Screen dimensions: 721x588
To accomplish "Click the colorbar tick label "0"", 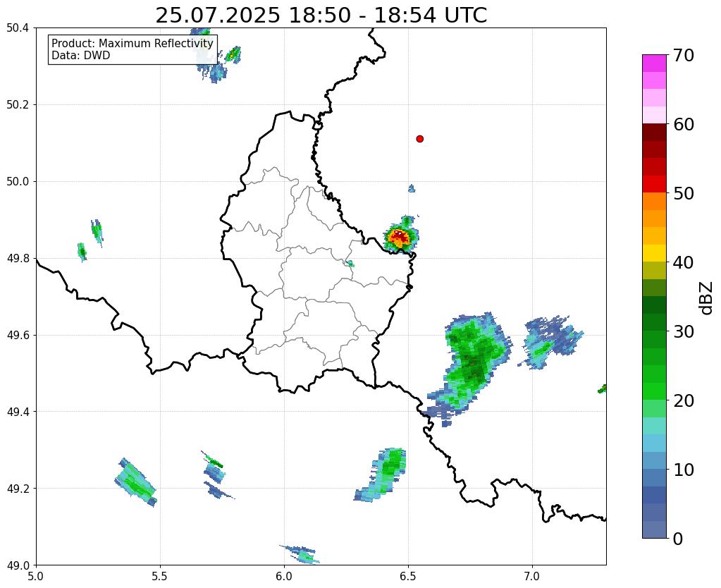I will coord(678,539).
